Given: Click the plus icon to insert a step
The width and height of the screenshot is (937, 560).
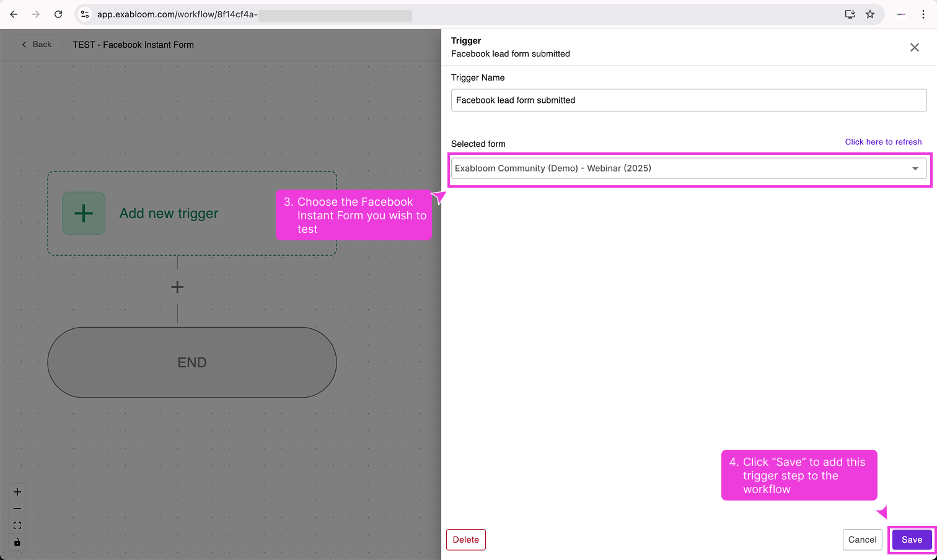Looking at the screenshot, I should [177, 287].
